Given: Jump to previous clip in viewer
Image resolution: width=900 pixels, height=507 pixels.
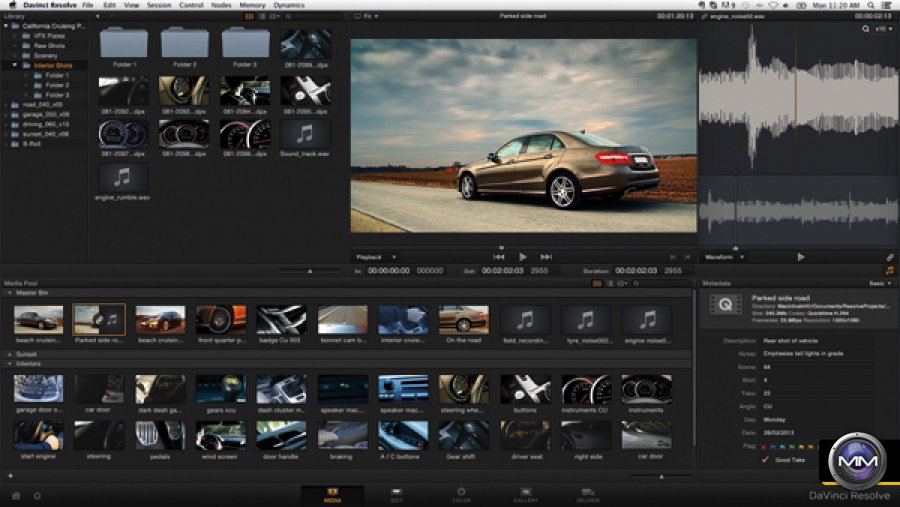Looking at the screenshot, I should [x=499, y=257].
